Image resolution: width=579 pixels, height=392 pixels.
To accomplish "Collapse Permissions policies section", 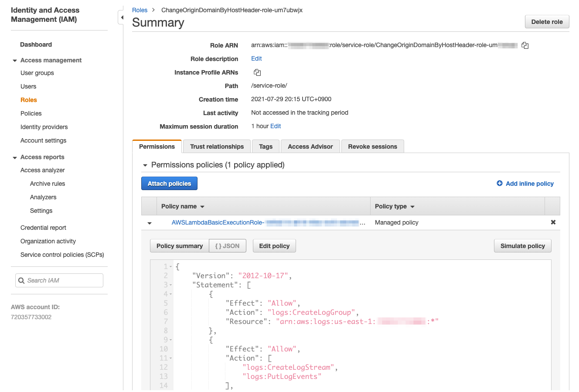I will tap(145, 165).
